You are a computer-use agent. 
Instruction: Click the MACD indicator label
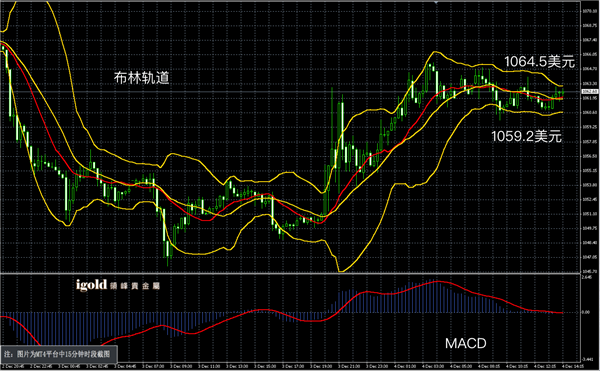(x=465, y=343)
